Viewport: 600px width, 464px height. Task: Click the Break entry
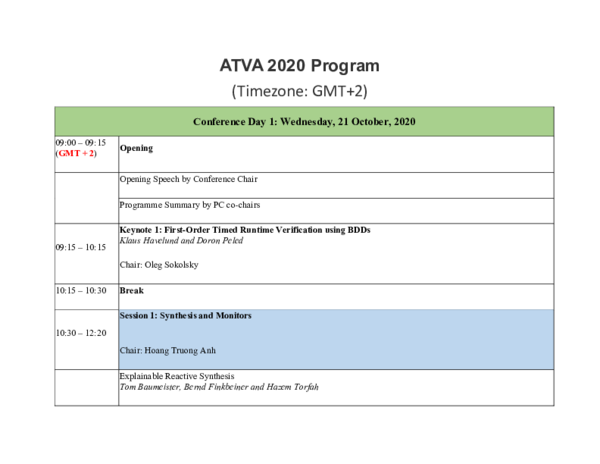[x=132, y=290]
